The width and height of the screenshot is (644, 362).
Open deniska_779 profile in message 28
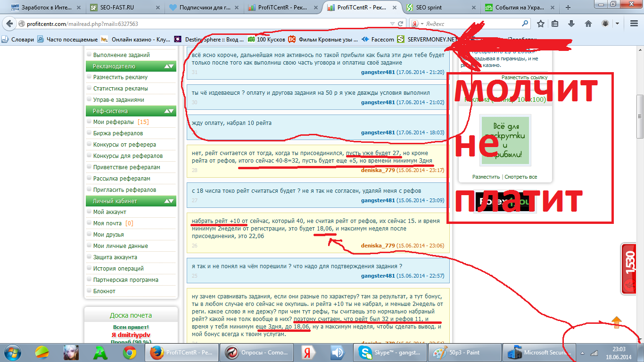pos(378,170)
